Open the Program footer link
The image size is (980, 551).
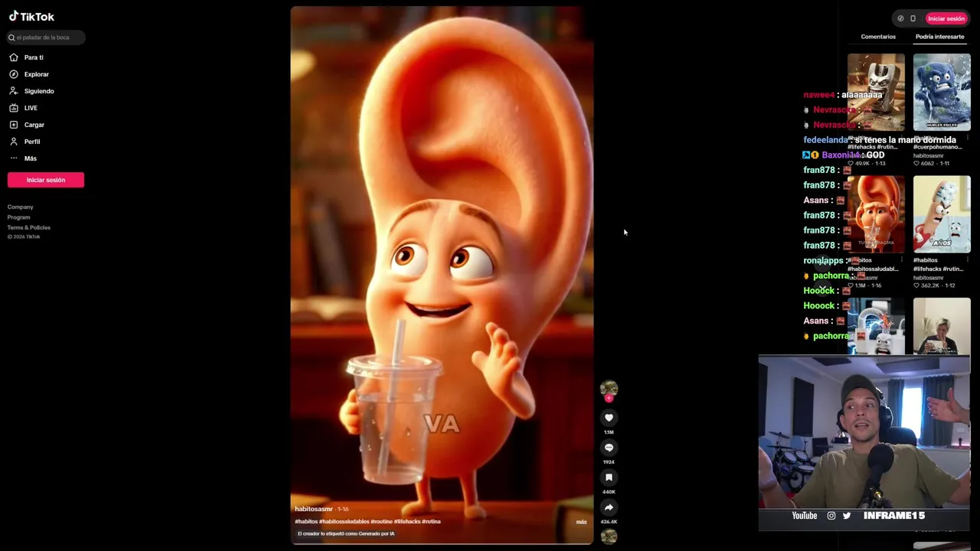19,217
